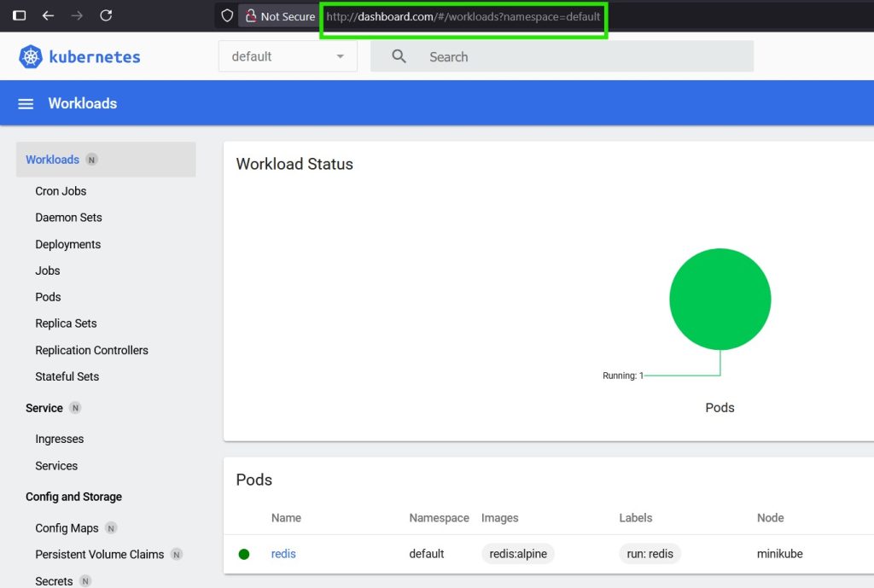Click the Node column header

click(771, 518)
